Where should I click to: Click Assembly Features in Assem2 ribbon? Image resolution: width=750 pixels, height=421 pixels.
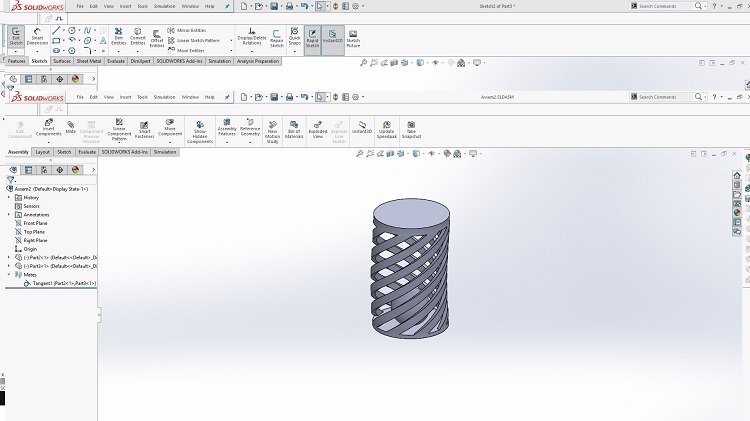(227, 127)
